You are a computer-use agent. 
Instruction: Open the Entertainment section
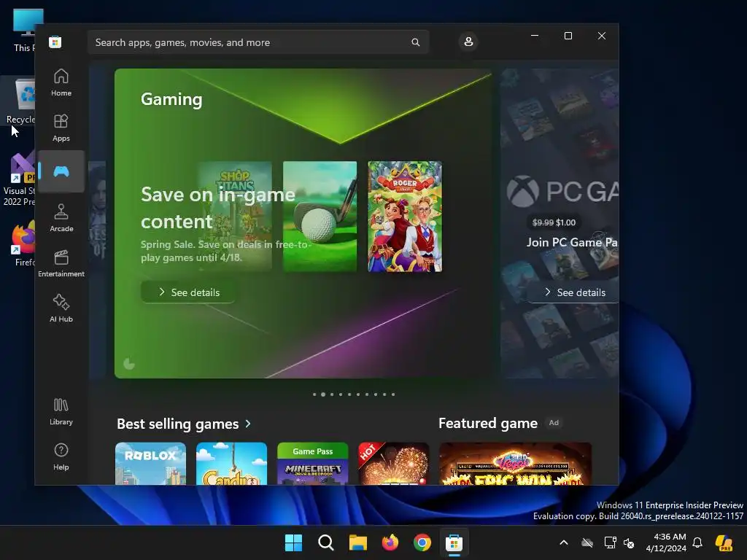click(61, 264)
